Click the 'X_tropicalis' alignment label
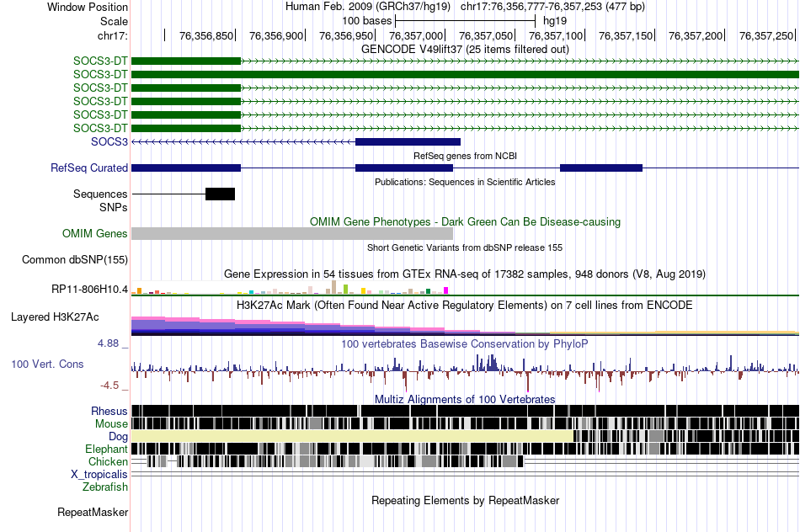800x532 pixels. point(99,475)
